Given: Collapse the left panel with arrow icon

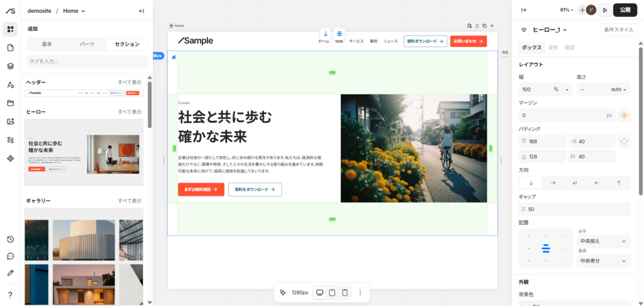Looking at the screenshot, I should point(142,11).
